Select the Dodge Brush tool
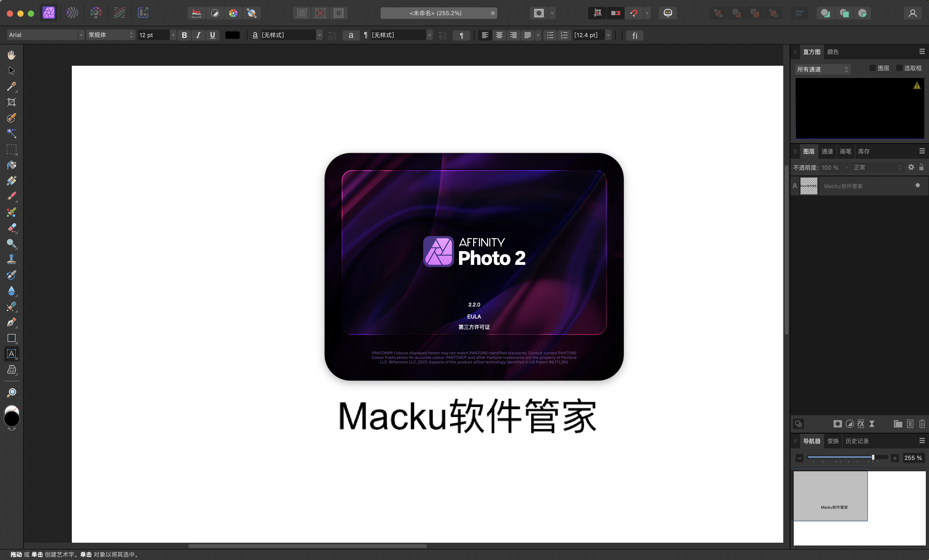This screenshot has width=929, height=560. pyautogui.click(x=11, y=243)
